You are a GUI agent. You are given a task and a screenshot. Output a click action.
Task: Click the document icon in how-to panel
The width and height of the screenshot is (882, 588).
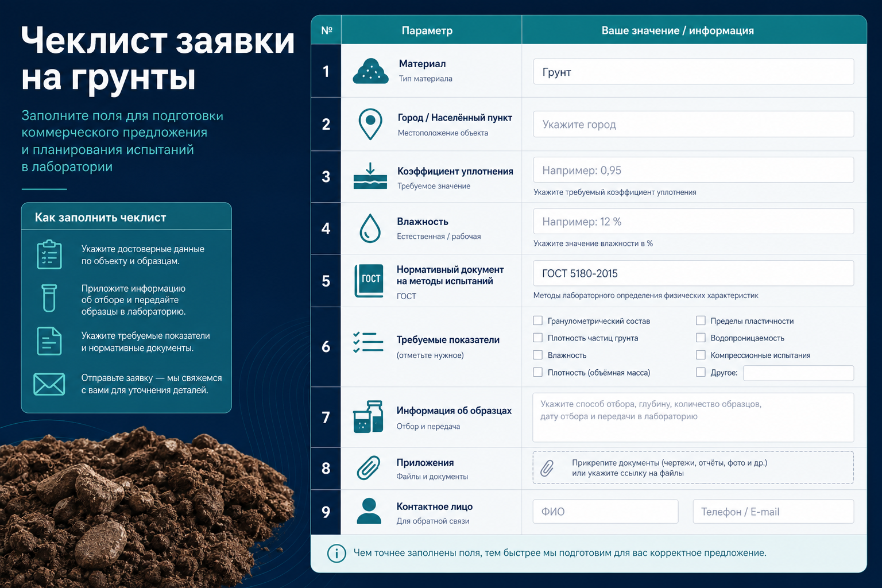[x=49, y=341]
